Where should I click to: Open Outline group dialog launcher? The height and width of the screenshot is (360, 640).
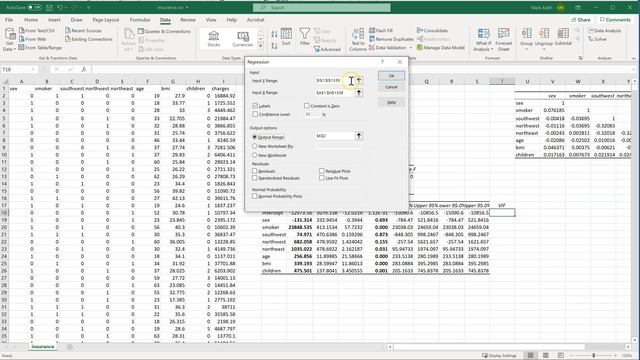[x=580, y=58]
